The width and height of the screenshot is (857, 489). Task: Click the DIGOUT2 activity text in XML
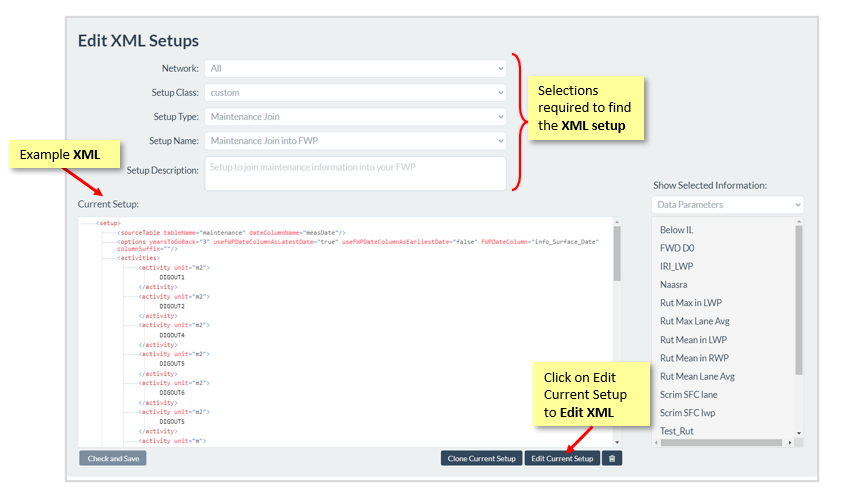172,307
